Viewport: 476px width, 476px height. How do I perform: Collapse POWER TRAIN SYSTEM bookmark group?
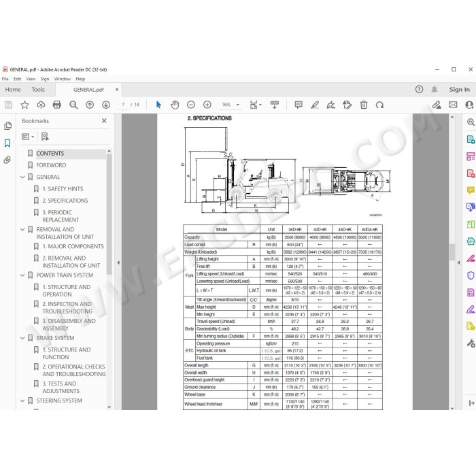22,275
